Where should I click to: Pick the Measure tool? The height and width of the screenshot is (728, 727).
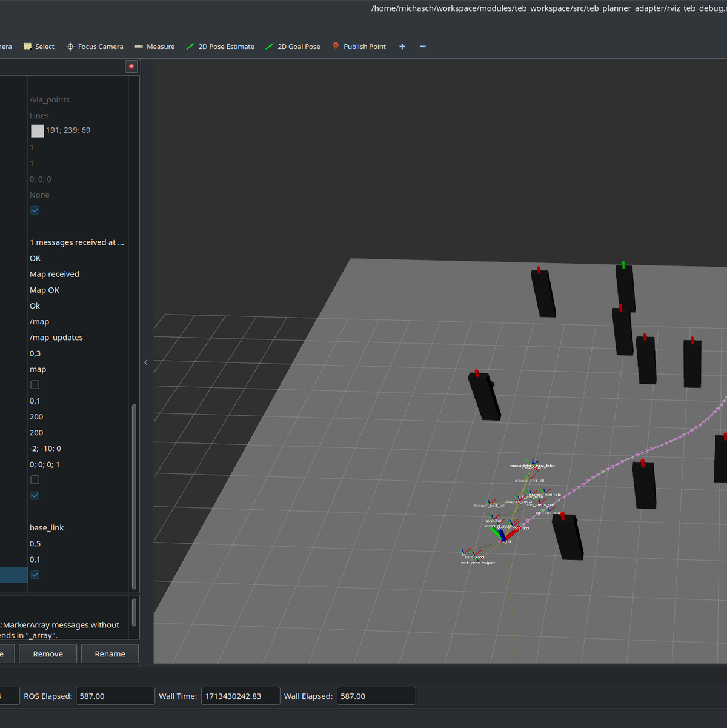pos(154,47)
